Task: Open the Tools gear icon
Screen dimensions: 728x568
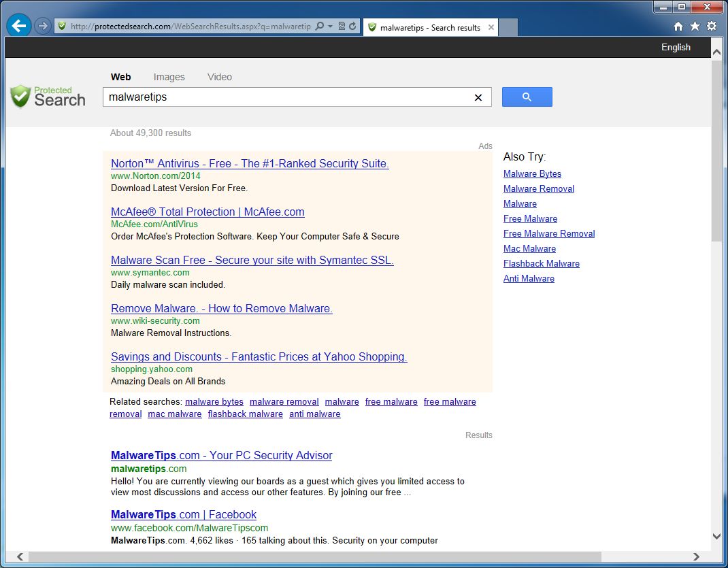Action: tap(712, 27)
